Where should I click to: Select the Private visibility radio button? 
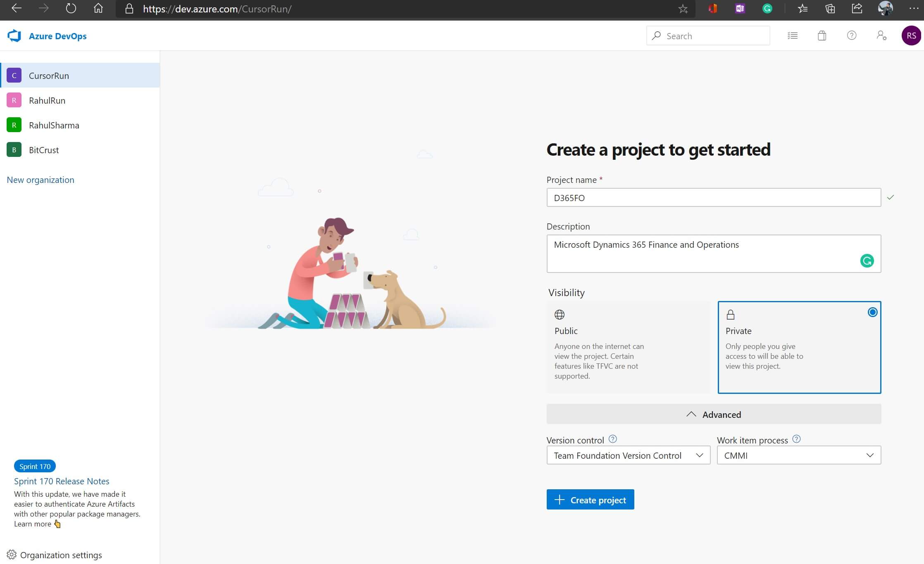coord(872,313)
